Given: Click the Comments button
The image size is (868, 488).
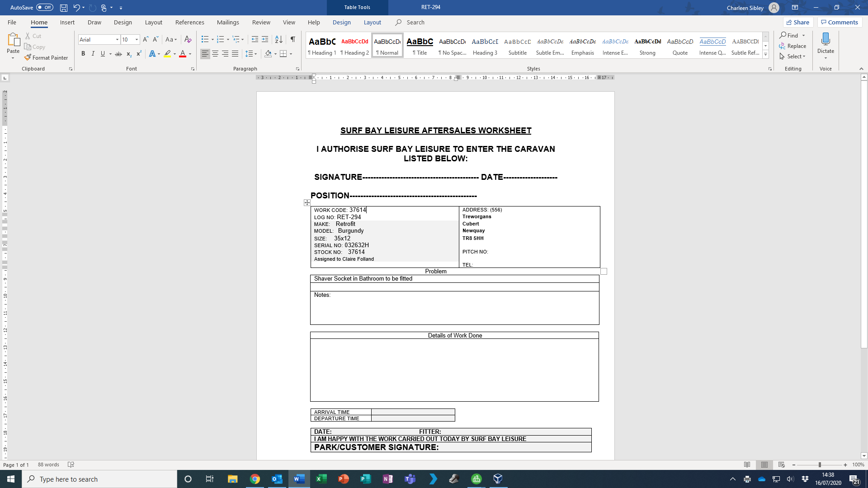Looking at the screenshot, I should coord(840,22).
